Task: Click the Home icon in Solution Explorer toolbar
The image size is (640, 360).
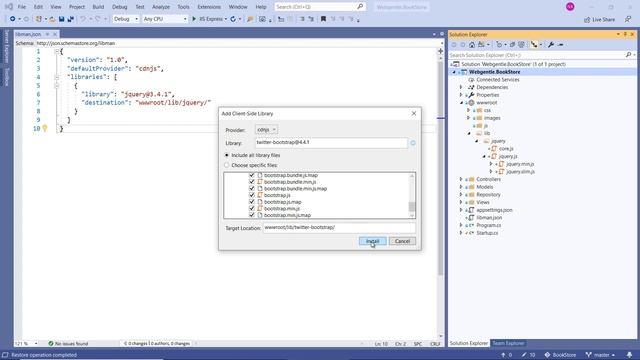Action: pyautogui.click(x=472, y=44)
